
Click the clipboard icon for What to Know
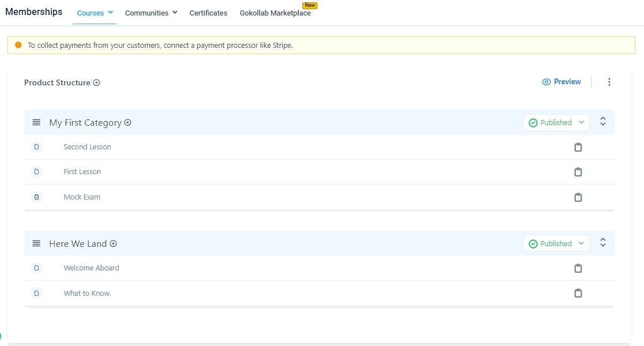click(x=578, y=293)
